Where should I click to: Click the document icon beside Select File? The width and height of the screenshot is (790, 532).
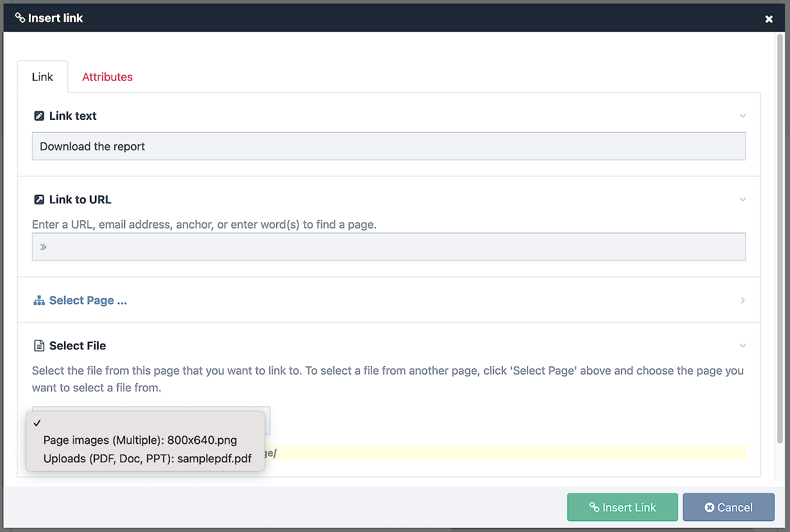tap(39, 346)
